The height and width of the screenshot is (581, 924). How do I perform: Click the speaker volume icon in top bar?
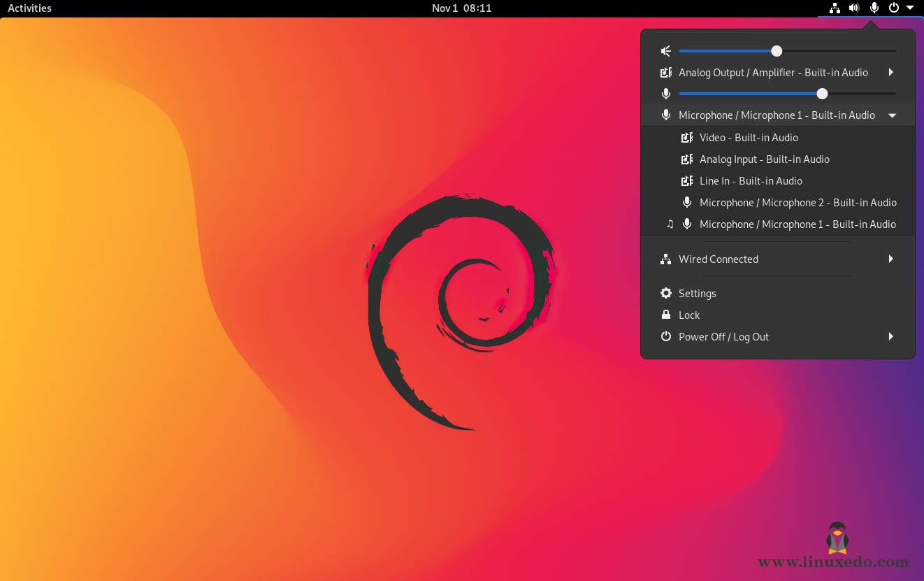[854, 8]
